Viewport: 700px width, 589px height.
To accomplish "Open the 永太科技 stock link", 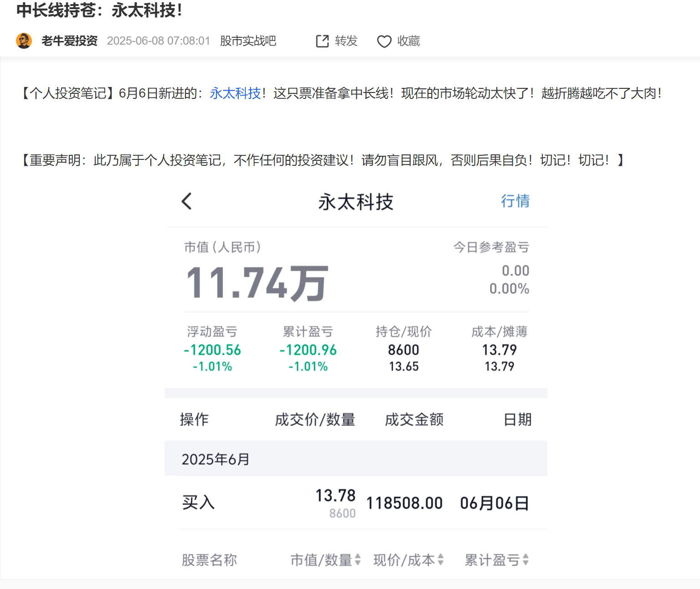I will 235,93.
